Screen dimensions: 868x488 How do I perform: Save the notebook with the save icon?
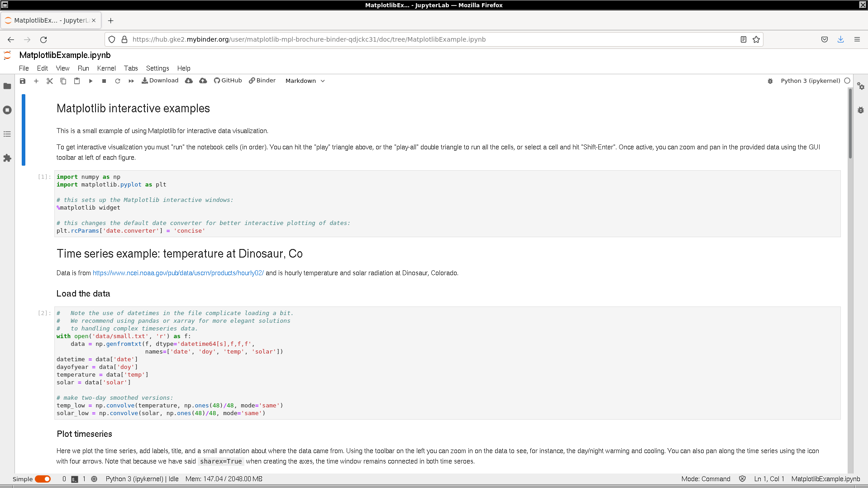click(x=23, y=81)
